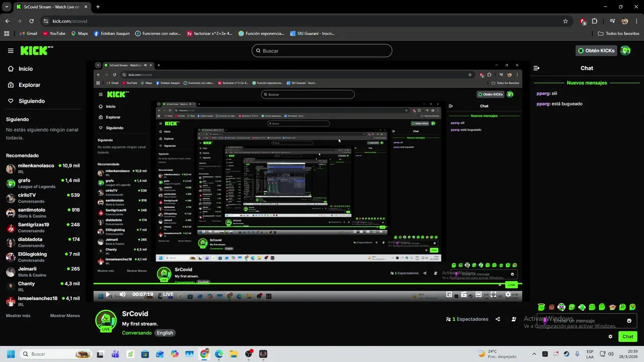The image size is (644, 362).
Task: Open Windows Start menu
Action: [x=11, y=354]
